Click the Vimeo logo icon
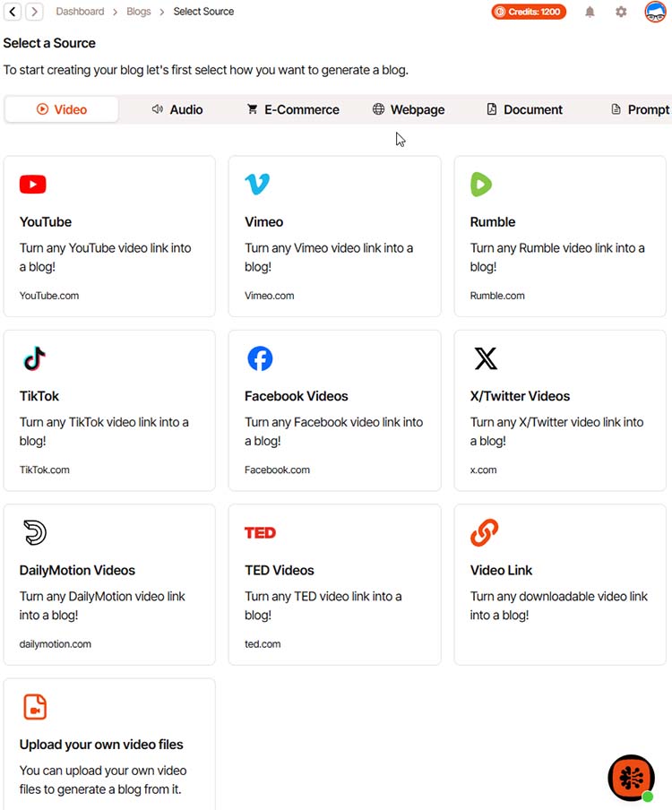This screenshot has height=810, width=672. [x=257, y=184]
